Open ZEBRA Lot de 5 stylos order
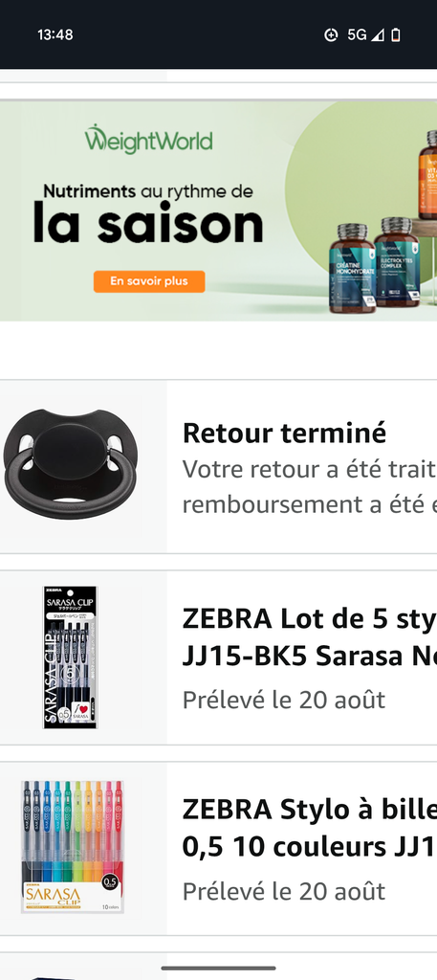Viewport: 437px width, 980px height. pyautogui.click(x=218, y=657)
